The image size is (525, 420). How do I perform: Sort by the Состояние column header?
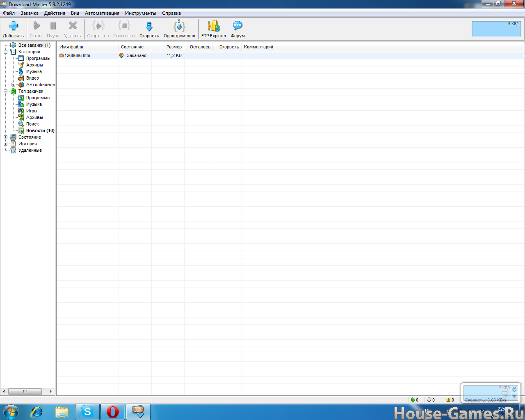point(135,47)
